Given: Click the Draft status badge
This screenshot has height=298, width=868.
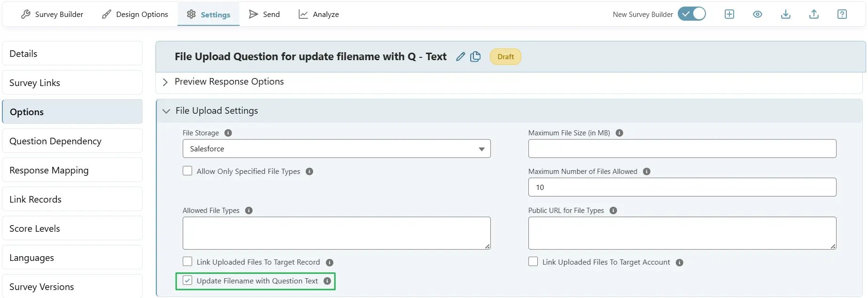Looking at the screenshot, I should 505,56.
